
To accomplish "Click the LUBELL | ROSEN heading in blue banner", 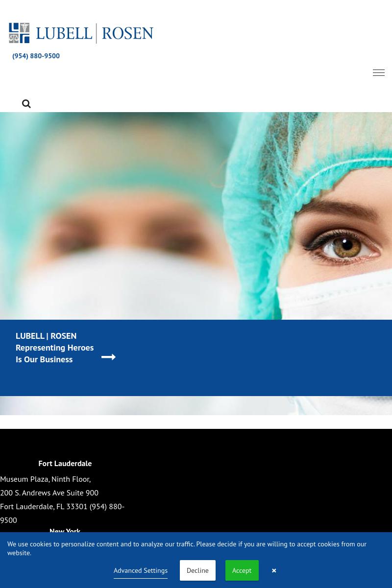I will [x=46, y=336].
